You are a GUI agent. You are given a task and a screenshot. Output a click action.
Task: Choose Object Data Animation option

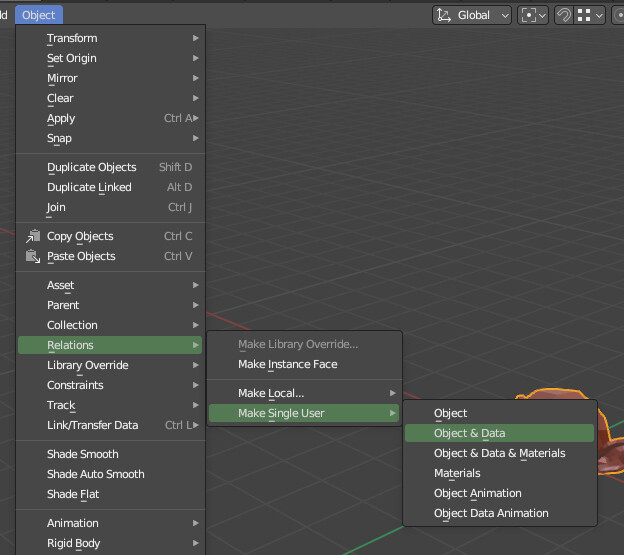499,513
